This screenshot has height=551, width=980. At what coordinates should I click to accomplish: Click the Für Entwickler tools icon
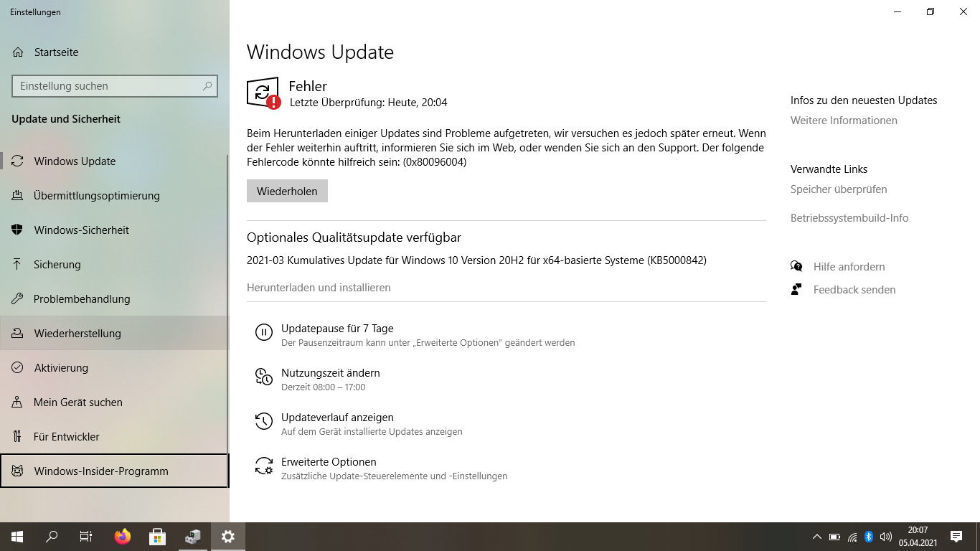[18, 437]
